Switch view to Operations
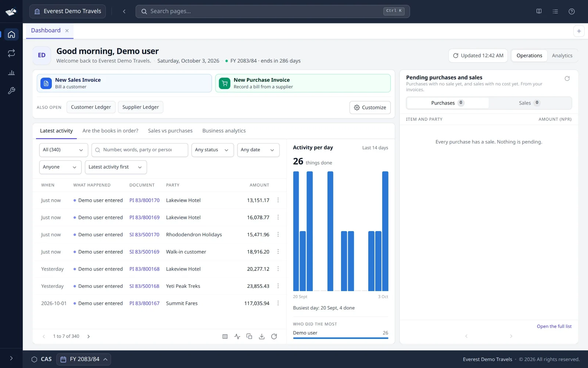This screenshot has height=368, width=588. coord(529,56)
